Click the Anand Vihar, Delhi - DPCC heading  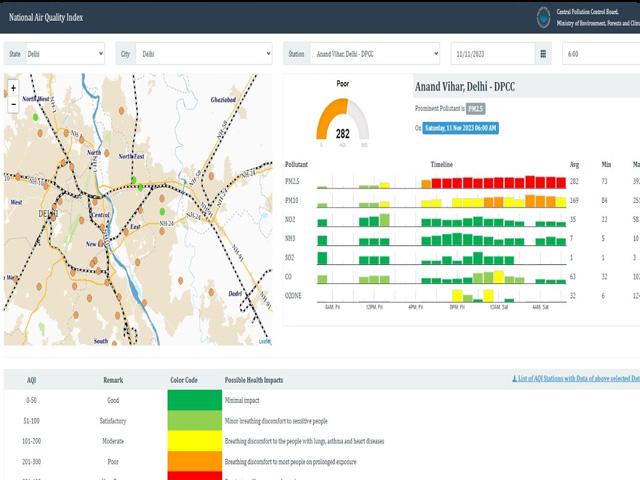point(465,87)
